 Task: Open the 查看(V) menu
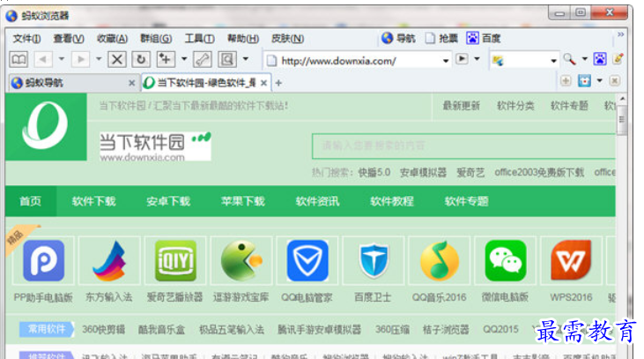(69, 39)
